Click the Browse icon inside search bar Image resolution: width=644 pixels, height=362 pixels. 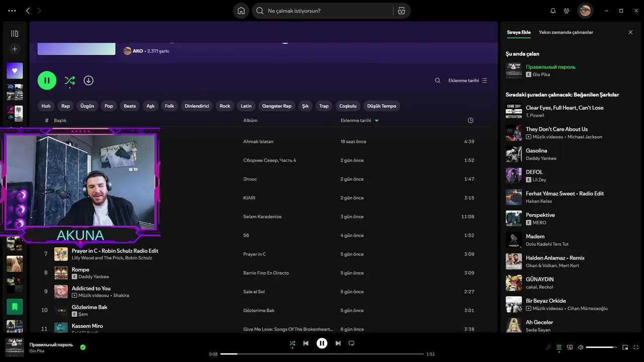tap(401, 11)
